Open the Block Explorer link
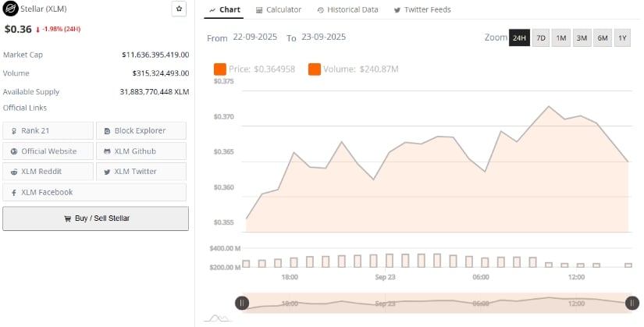This screenshot has height=327, width=644. pos(141,130)
